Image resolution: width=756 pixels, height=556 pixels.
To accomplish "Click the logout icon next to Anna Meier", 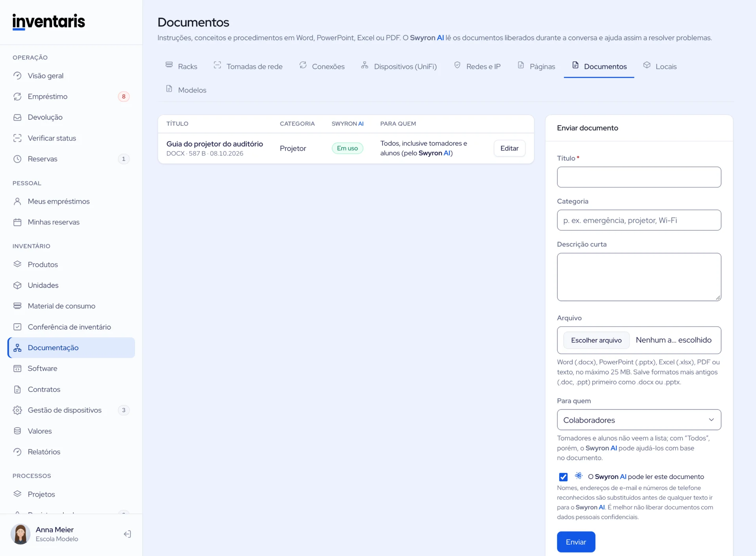I will pos(127,534).
